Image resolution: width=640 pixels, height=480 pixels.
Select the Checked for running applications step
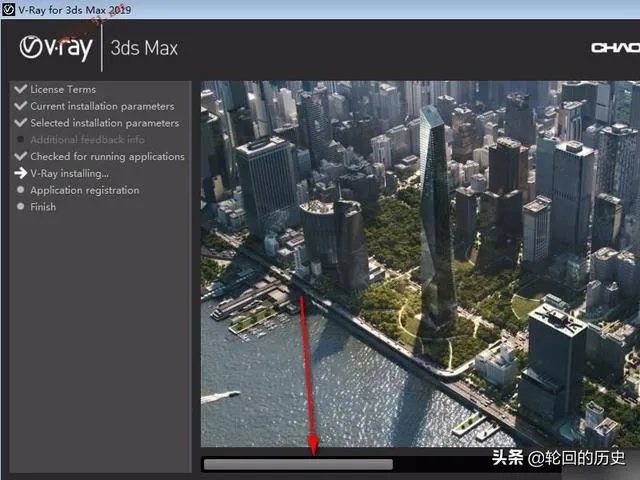click(107, 156)
